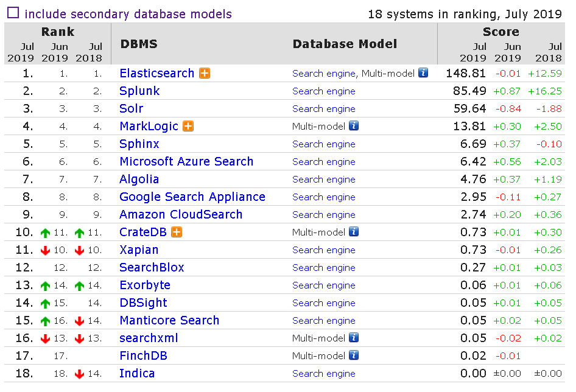Click Search engine link in Sphinx row

[324, 144]
